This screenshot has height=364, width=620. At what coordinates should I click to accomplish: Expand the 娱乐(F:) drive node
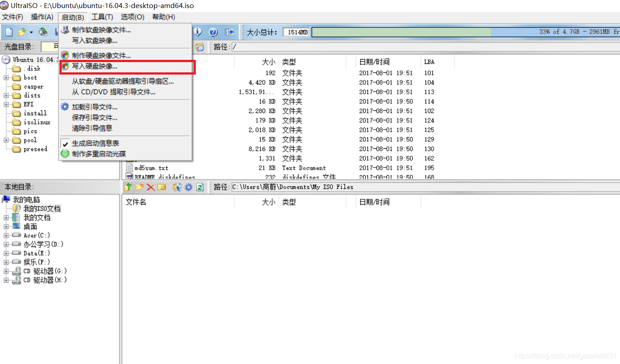(6, 262)
